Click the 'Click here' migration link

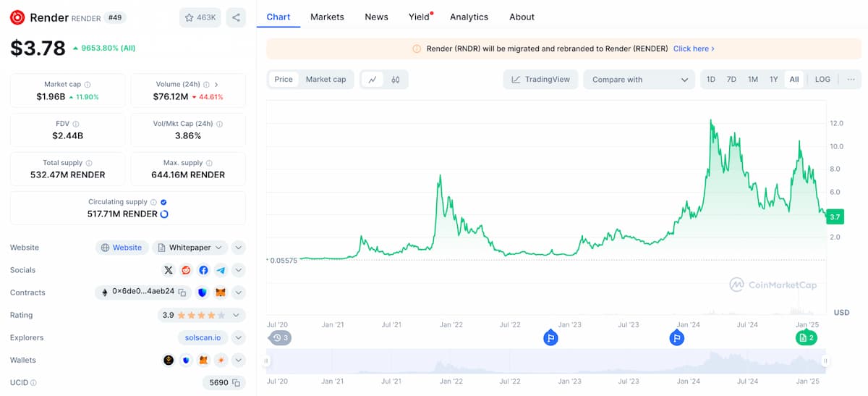tap(694, 49)
